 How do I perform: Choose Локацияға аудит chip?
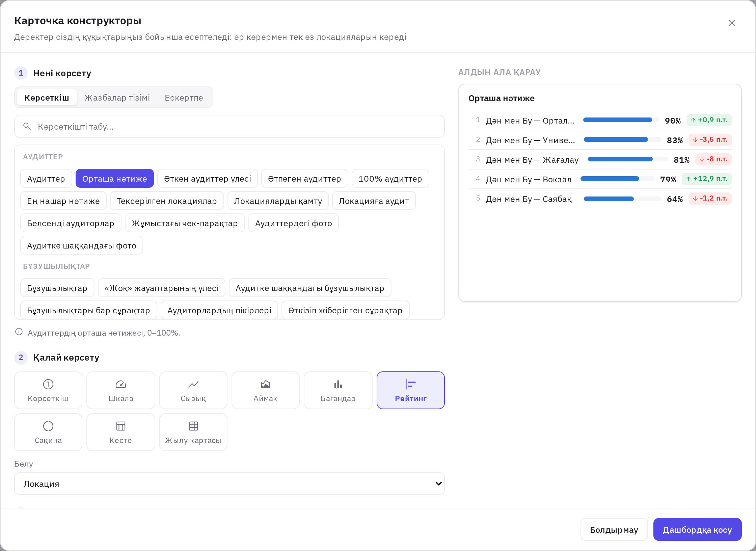(x=374, y=201)
